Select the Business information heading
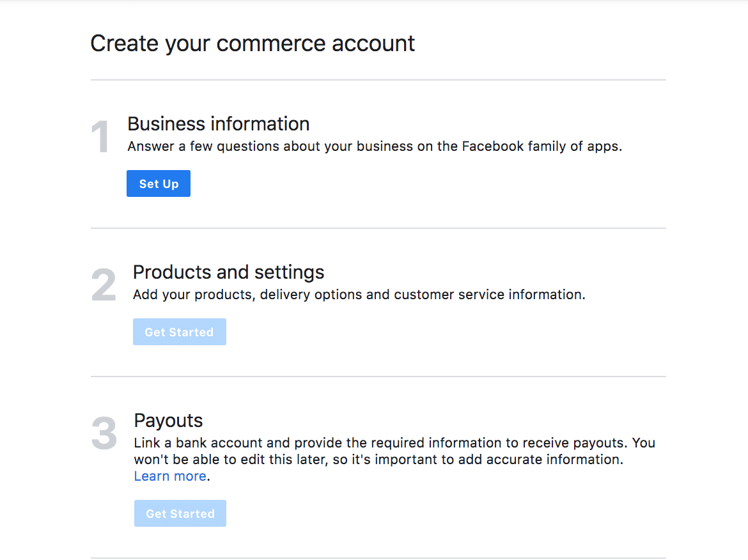Viewport: 748px width, 560px height. 218,123
